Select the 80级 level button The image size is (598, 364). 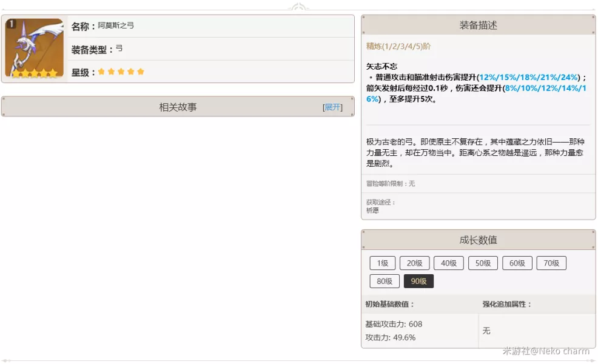coord(385,281)
